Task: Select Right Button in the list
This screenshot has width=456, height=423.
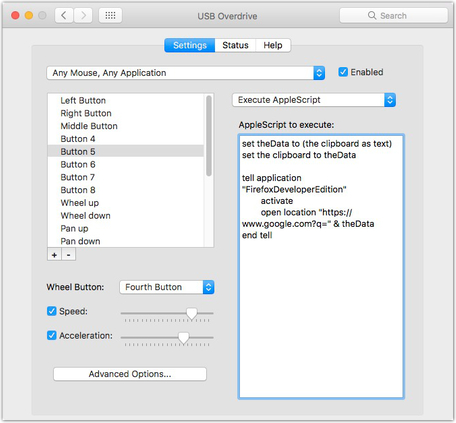Action: (126, 113)
